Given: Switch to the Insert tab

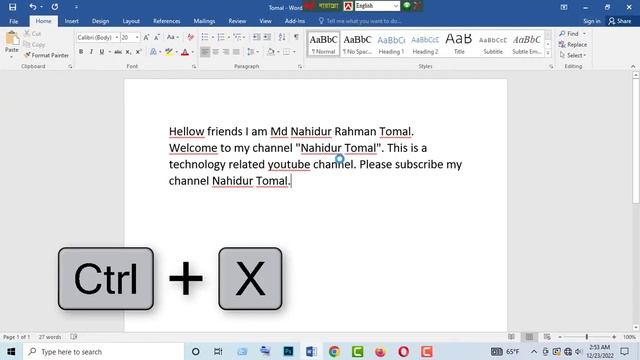Looking at the screenshot, I should 71,21.
